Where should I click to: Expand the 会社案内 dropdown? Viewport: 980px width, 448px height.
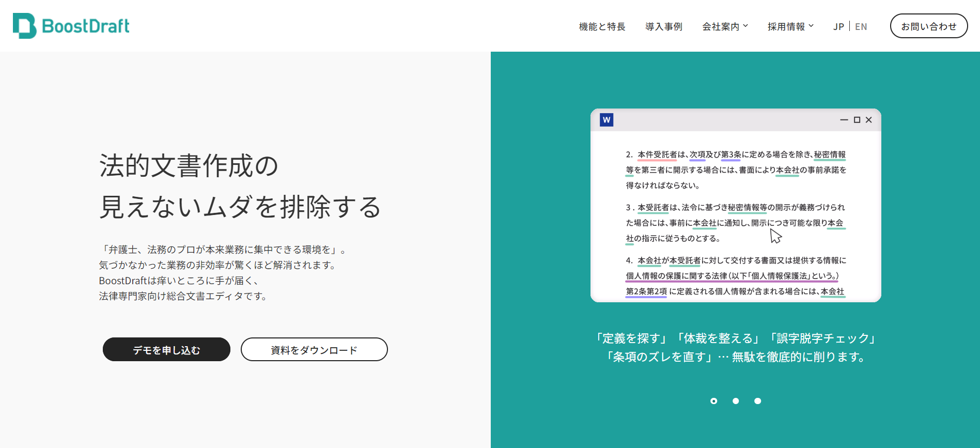click(725, 26)
